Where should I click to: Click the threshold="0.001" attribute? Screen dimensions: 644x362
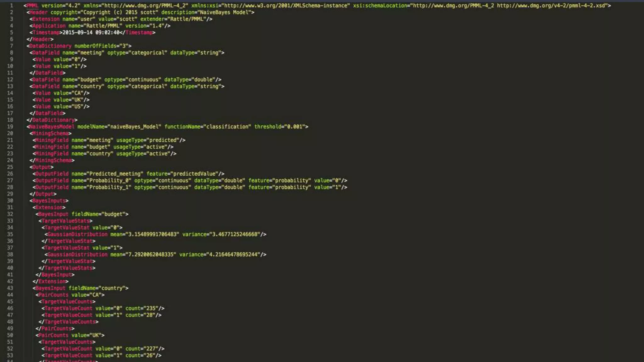click(x=280, y=127)
